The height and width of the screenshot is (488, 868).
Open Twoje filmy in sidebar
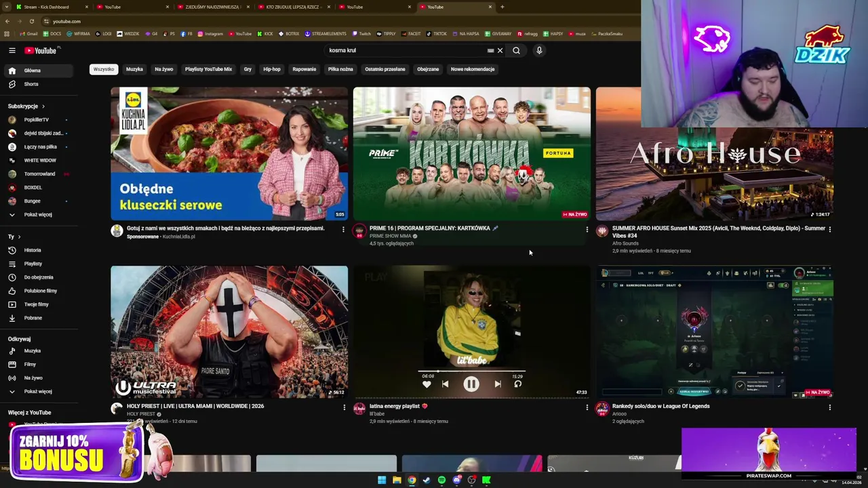tap(36, 304)
